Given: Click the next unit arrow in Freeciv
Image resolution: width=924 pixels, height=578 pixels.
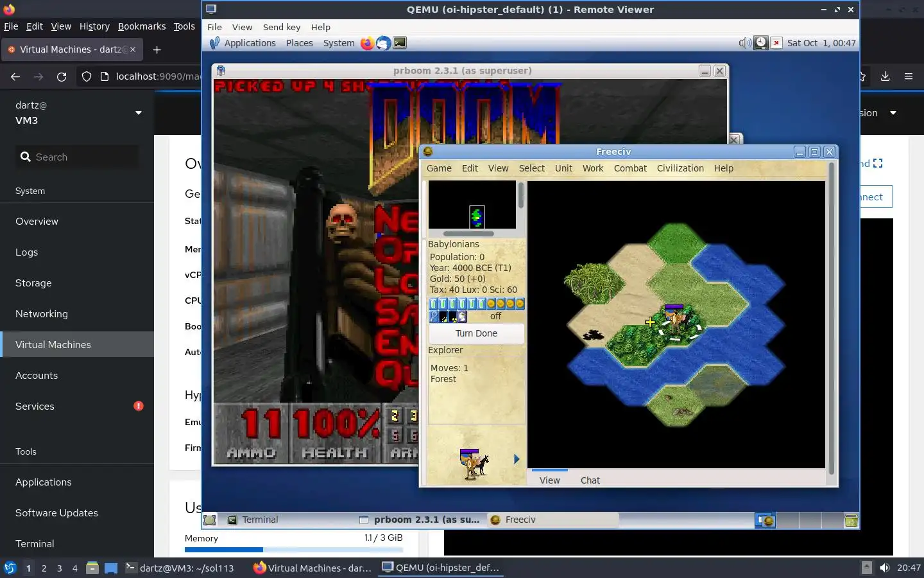Looking at the screenshot, I should pos(517,459).
